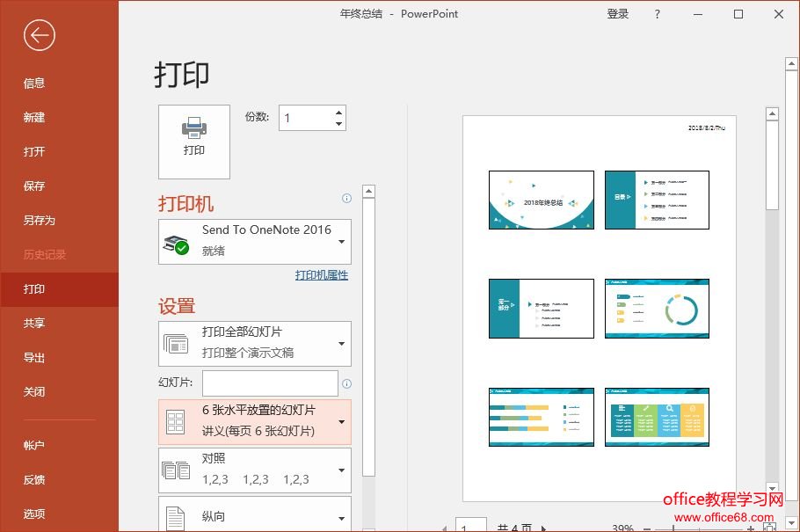Increase the copies count with up arrow
This screenshot has width=800, height=532.
tap(338, 112)
